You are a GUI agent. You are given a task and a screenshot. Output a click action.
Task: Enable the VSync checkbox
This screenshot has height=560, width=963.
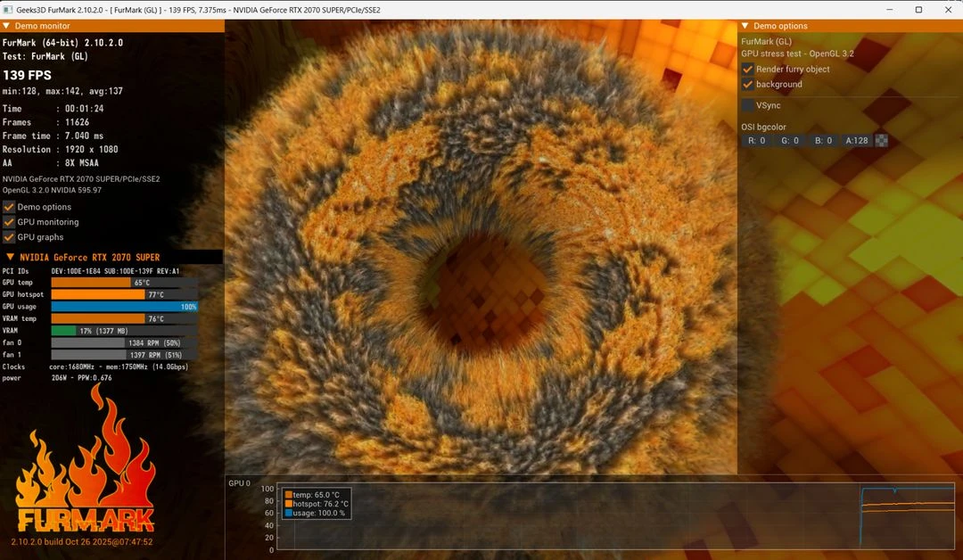747,105
